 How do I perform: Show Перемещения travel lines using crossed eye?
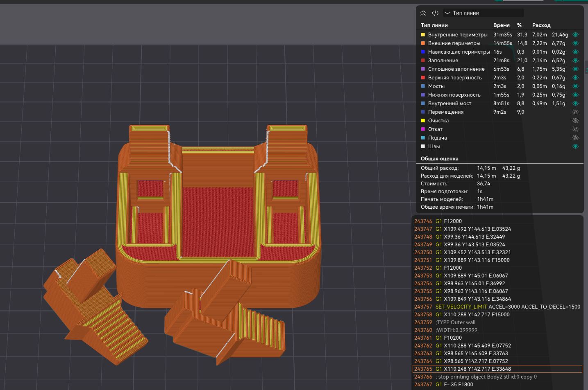(x=575, y=112)
